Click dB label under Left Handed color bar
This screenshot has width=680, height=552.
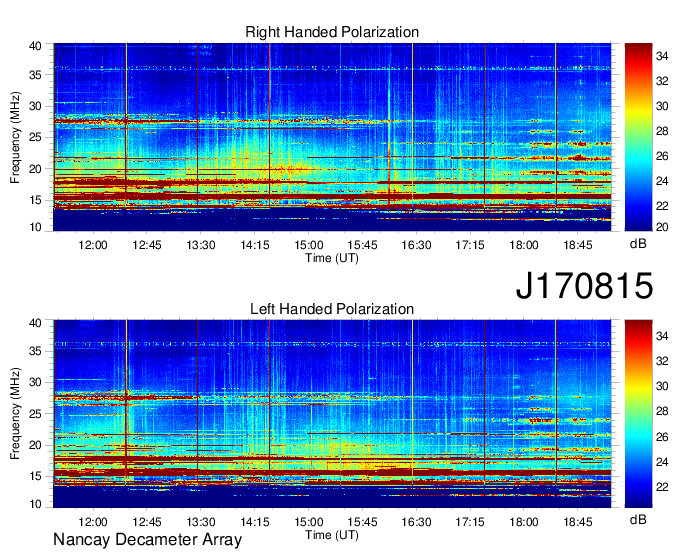638,519
